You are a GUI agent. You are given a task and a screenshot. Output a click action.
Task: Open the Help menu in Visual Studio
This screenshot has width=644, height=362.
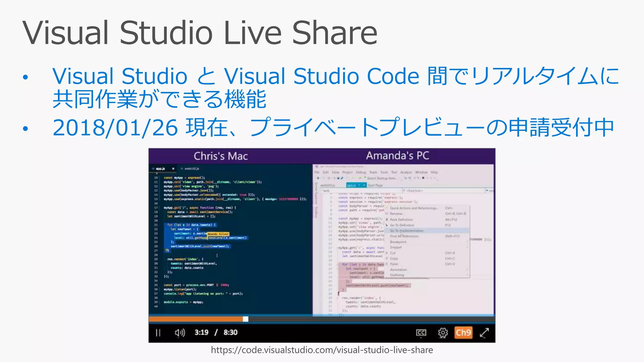click(434, 172)
